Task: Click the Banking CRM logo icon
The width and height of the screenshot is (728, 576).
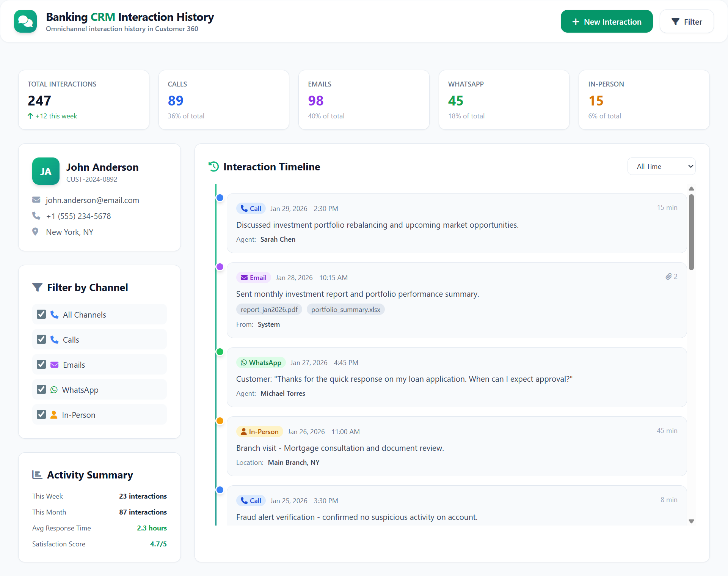Action: (25, 21)
